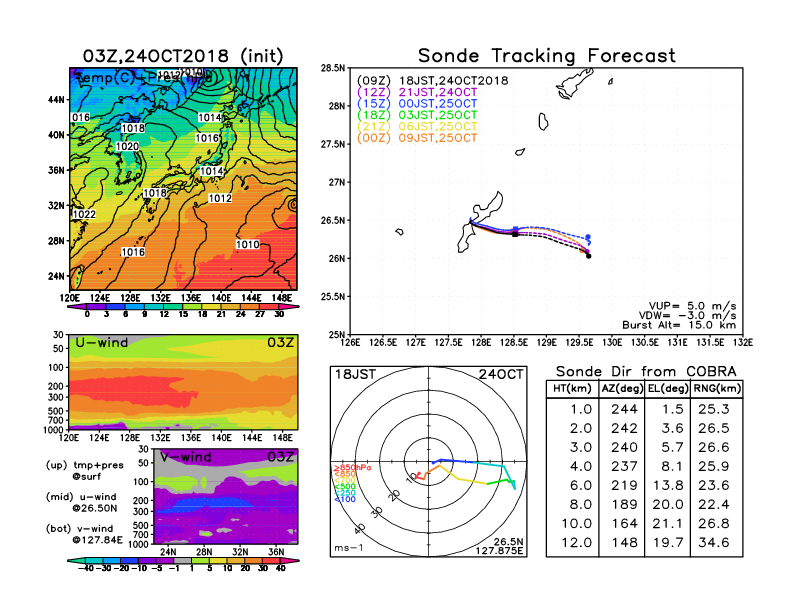
Task: Click the "(up) tmp+pres @surf" caption
Action: pyautogui.click(x=84, y=470)
